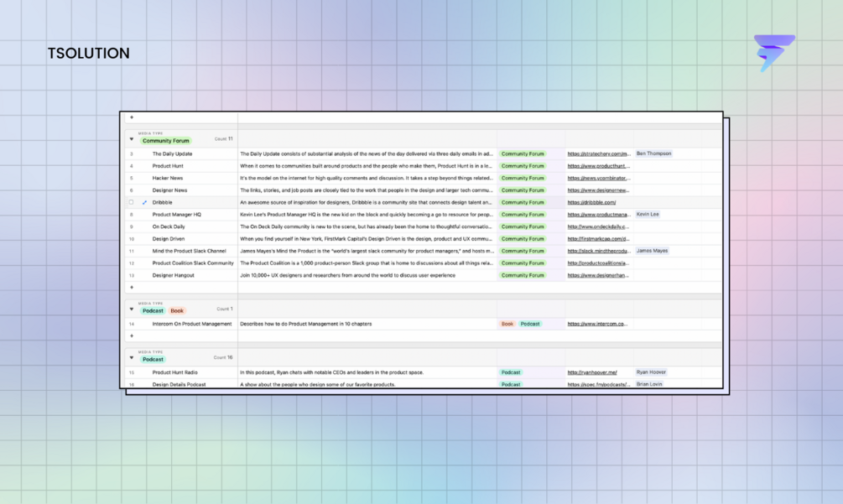Open the designerhangout link
This screenshot has width=843, height=504.
[598, 275]
